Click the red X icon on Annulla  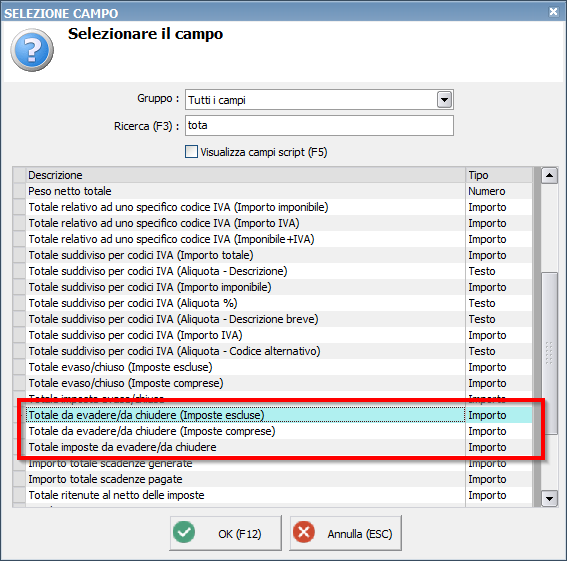pos(304,532)
